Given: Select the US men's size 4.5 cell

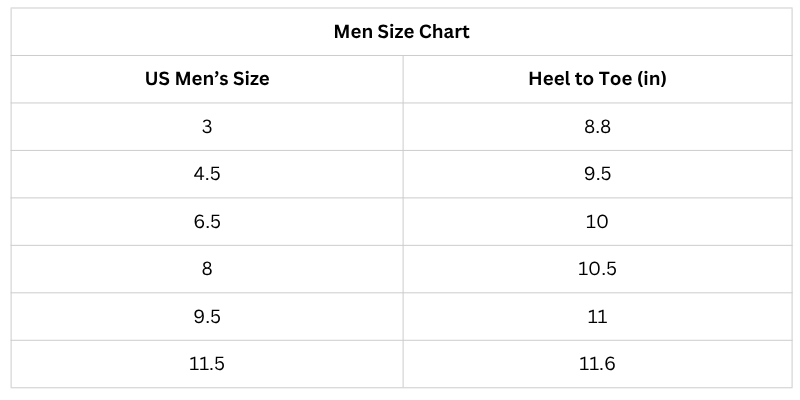Looking at the screenshot, I should (x=207, y=174).
